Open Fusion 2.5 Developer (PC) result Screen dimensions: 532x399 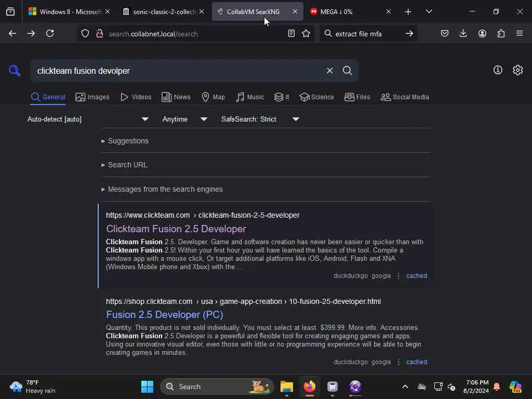coord(165,314)
